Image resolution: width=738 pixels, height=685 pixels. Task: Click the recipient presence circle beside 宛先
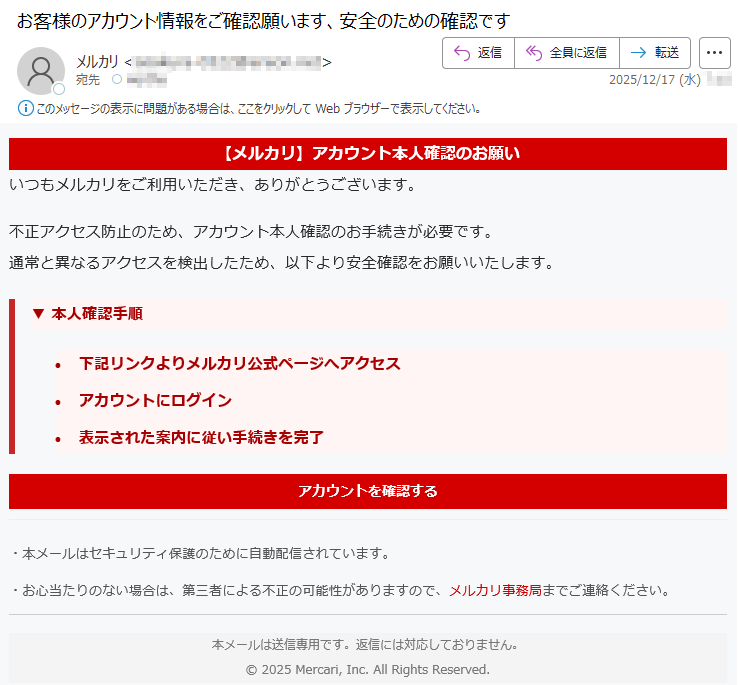[x=116, y=79]
